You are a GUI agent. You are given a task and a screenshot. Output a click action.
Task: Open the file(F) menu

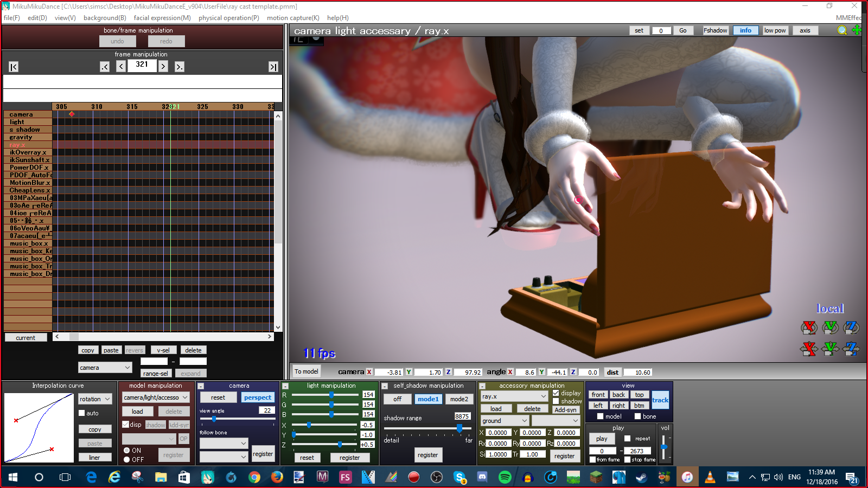point(11,18)
